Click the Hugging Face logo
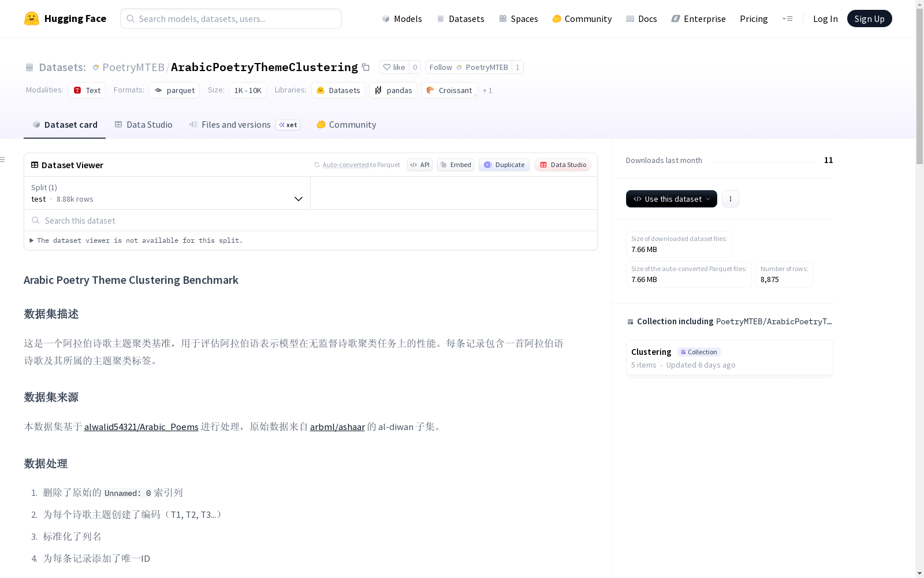 pos(65,18)
